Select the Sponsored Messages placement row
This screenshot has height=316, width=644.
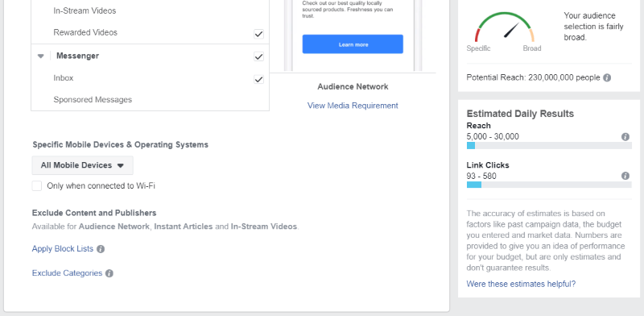150,100
